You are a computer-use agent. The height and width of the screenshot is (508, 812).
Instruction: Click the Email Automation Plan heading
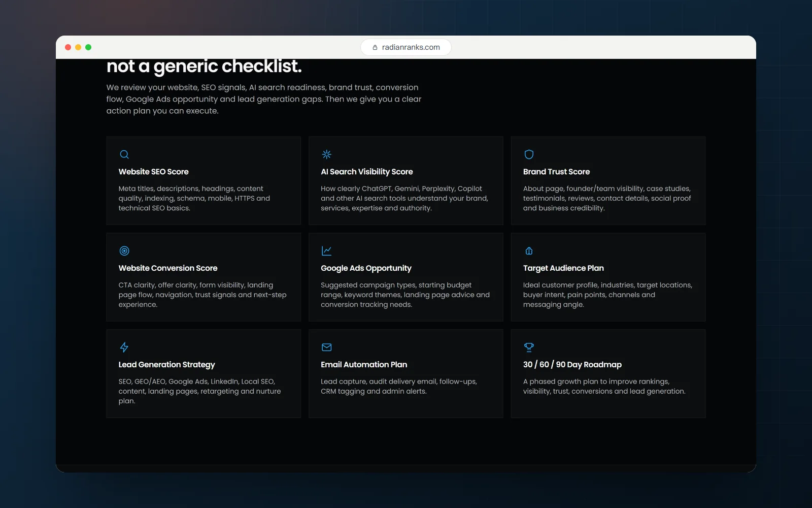coord(364,365)
